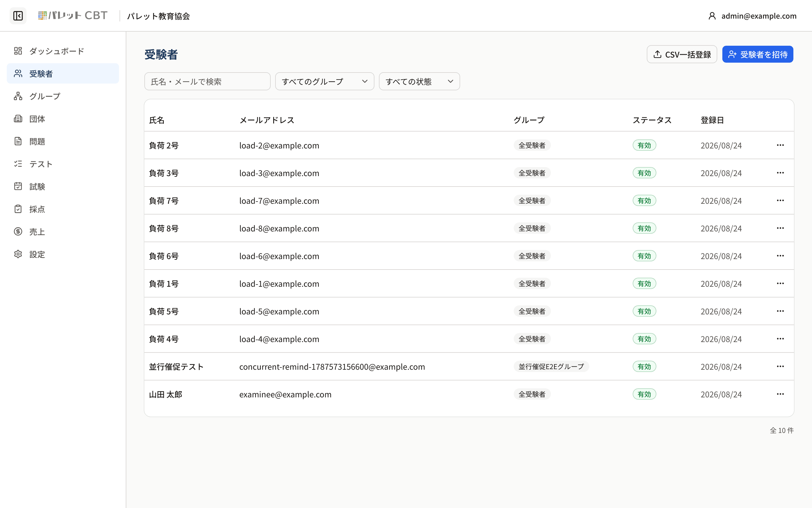This screenshot has height=508, width=812.
Task: Click the 氏名 column header
Action: (x=157, y=120)
